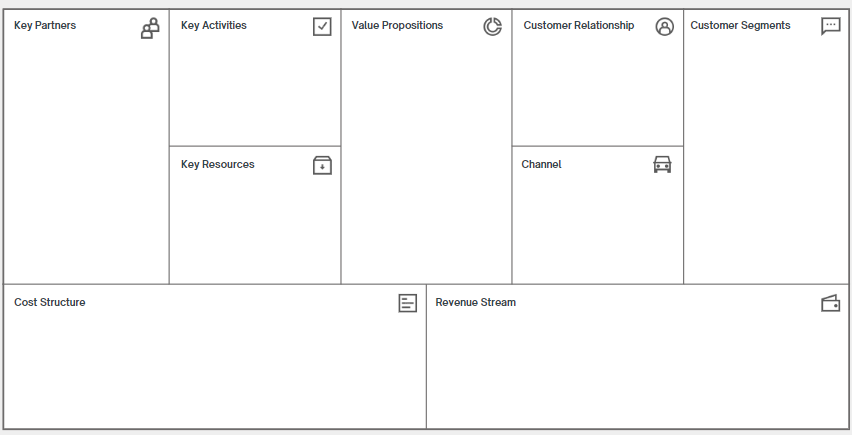The image size is (852, 435).
Task: Click the Customer Segments speech bubble icon
Action: point(831,26)
